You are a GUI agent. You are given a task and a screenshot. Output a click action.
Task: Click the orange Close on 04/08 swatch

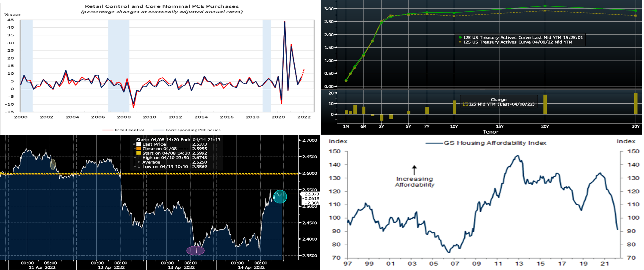coord(139,148)
